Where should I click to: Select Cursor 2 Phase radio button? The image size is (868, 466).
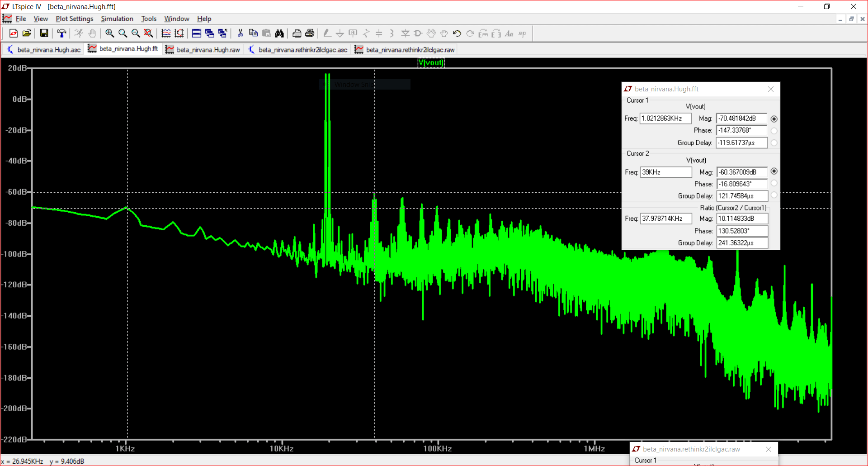tap(774, 183)
